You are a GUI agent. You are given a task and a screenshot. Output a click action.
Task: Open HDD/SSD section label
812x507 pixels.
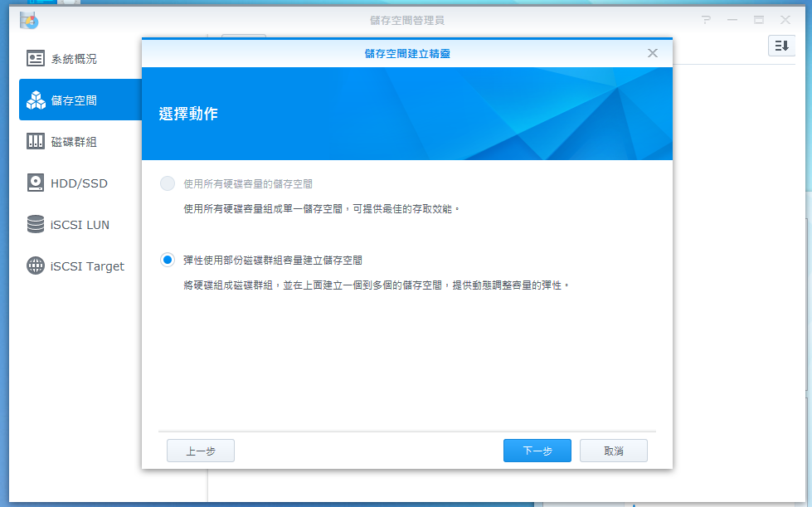[x=80, y=183]
